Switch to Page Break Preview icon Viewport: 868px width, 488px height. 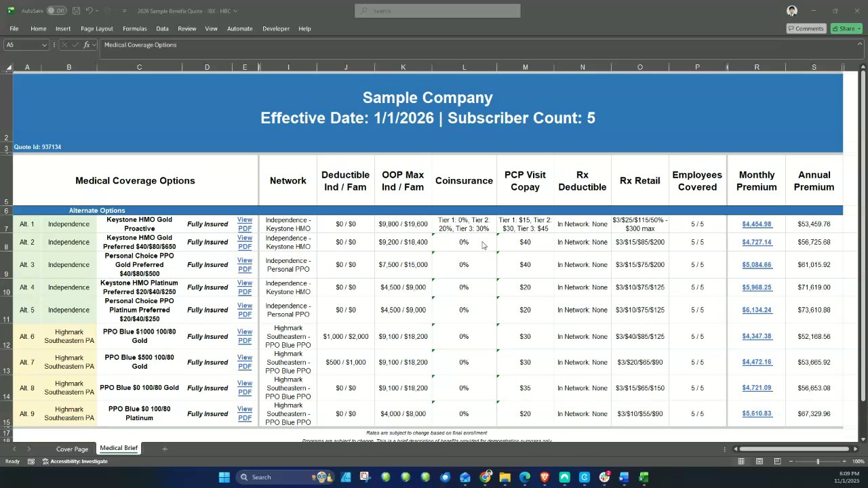tap(779, 462)
